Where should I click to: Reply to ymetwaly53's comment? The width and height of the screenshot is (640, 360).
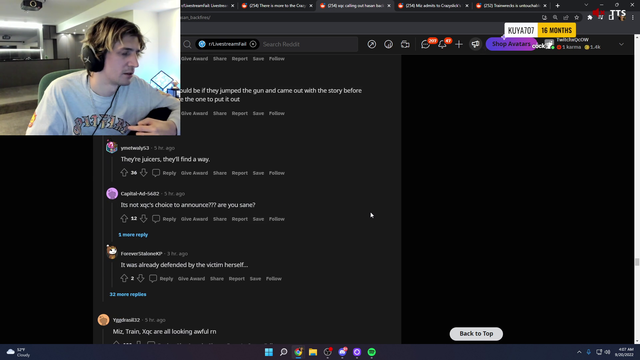169,173
